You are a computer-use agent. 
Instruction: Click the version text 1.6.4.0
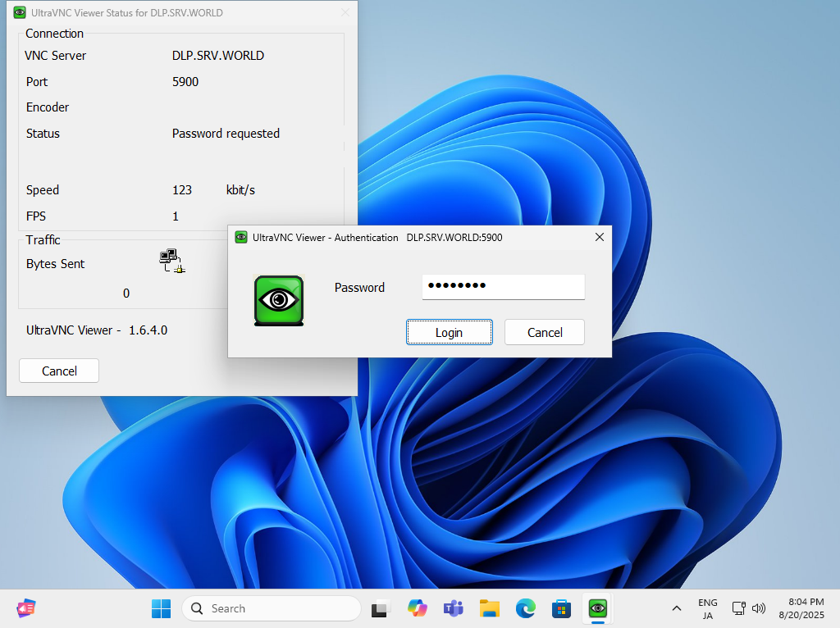pyautogui.click(x=148, y=330)
